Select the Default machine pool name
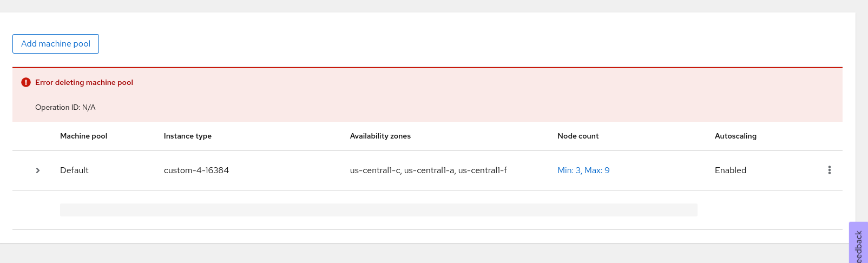Viewport: 868px width, 263px height. [74, 170]
